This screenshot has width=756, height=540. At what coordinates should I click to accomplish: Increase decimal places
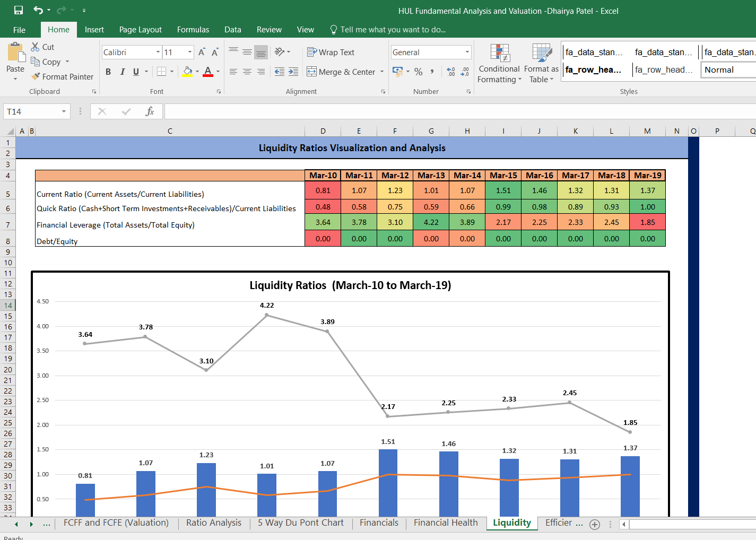pyautogui.click(x=451, y=71)
